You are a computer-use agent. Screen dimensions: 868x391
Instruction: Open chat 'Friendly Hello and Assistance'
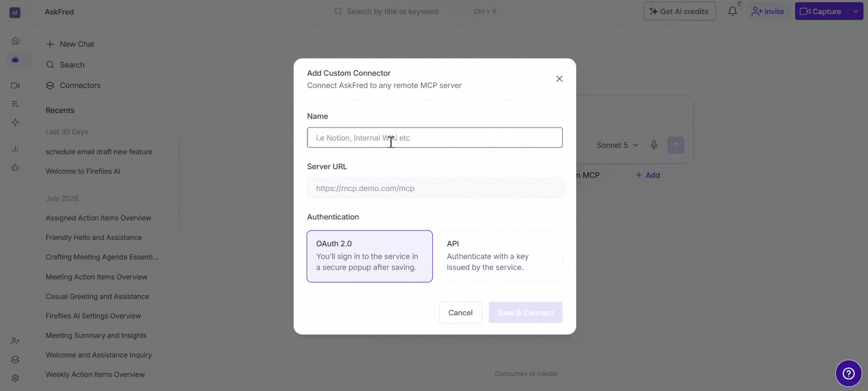pyautogui.click(x=94, y=238)
